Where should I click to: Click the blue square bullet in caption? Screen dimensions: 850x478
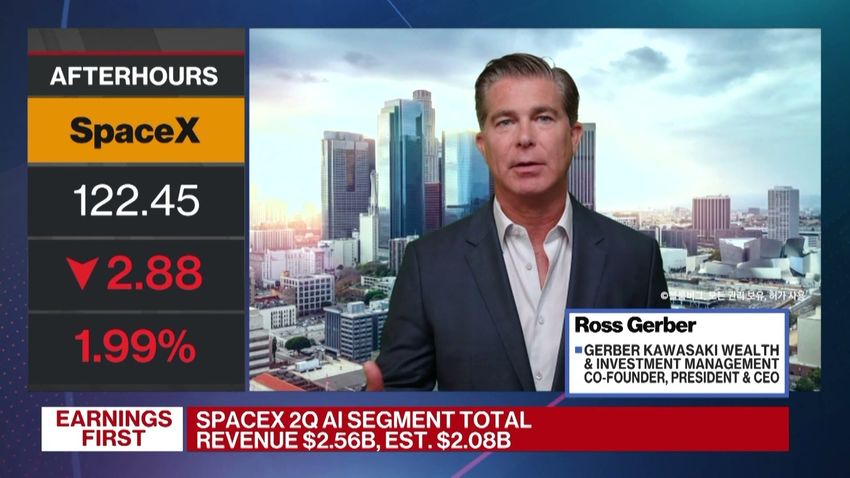[x=578, y=350]
